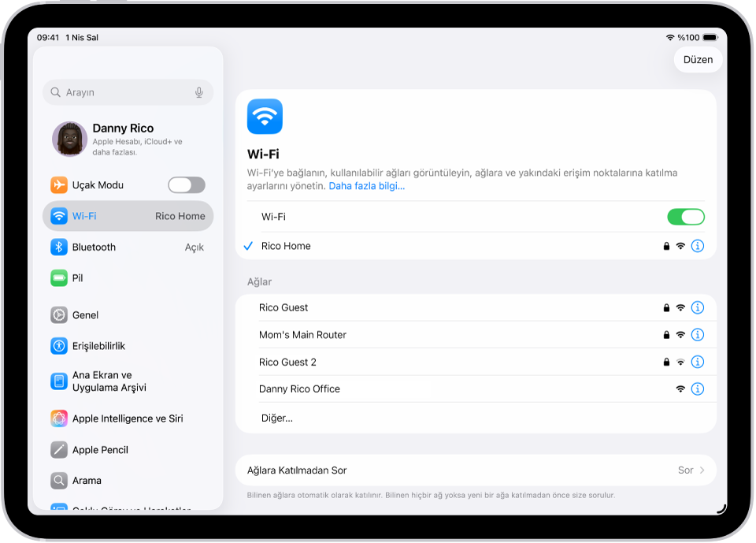Click the magnifier icon in the search field
756x543 pixels.
point(55,92)
